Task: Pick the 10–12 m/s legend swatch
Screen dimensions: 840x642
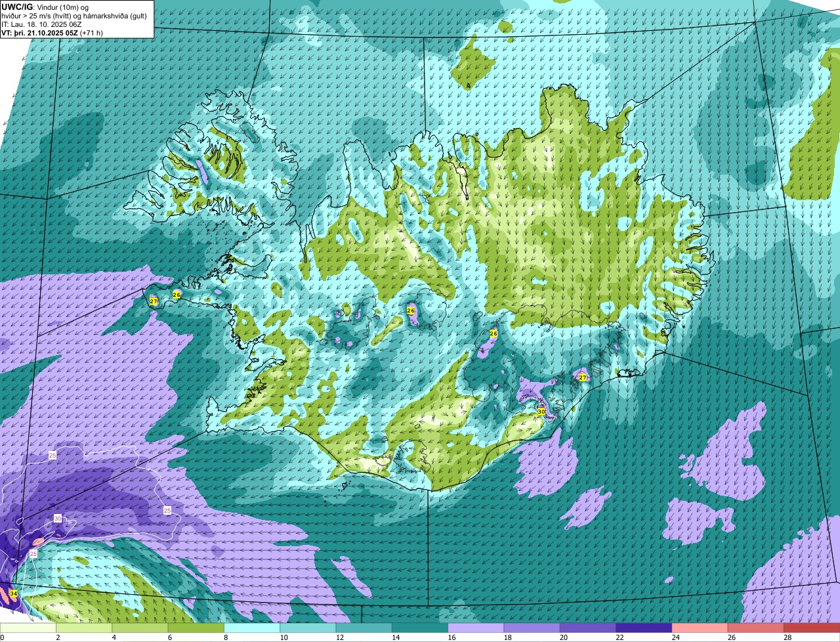Action: (x=308, y=628)
